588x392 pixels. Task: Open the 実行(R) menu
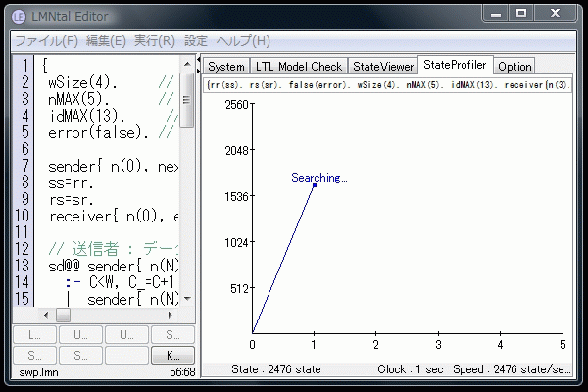[x=154, y=41]
